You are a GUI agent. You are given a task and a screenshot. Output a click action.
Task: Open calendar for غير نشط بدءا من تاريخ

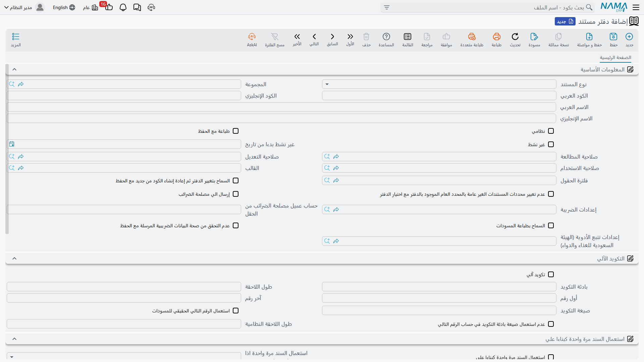(x=12, y=144)
